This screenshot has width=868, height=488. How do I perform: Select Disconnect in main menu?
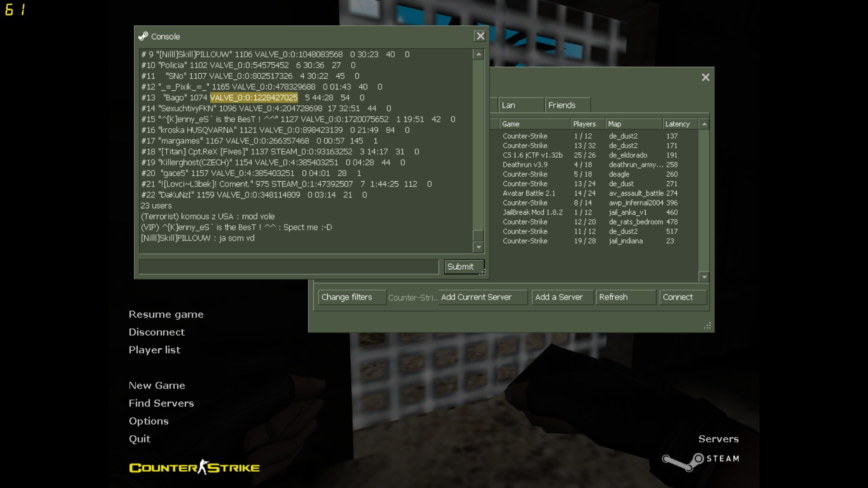[x=156, y=332]
